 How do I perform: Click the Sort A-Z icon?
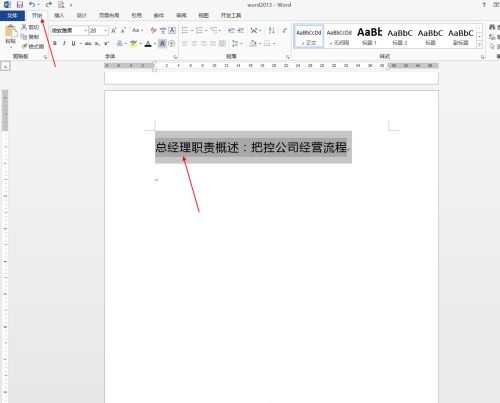click(272, 31)
